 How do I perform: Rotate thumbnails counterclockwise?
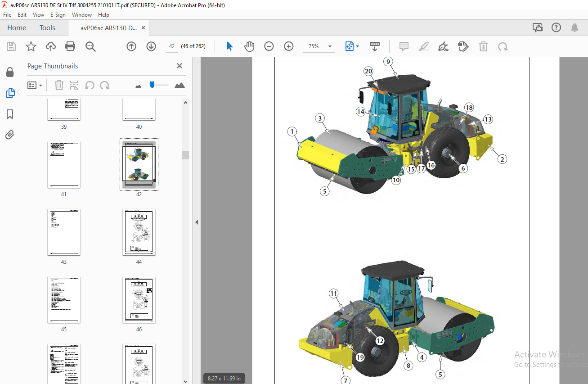point(90,85)
